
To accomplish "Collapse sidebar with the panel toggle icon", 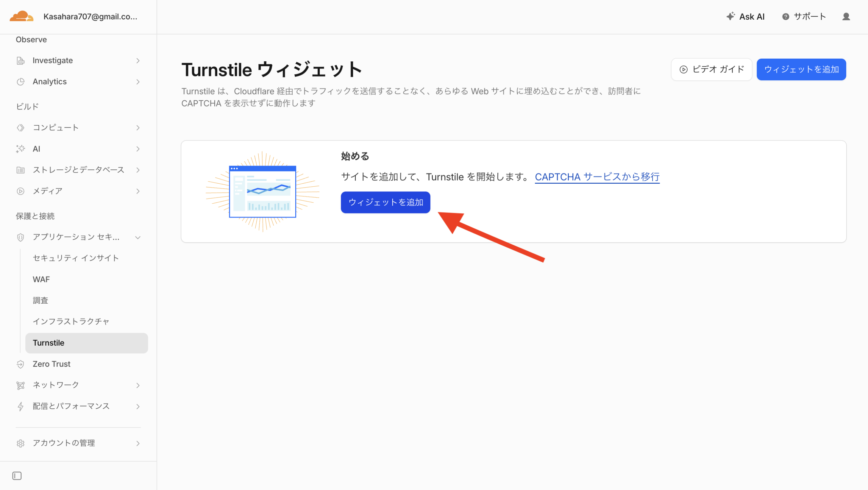I will click(x=17, y=476).
